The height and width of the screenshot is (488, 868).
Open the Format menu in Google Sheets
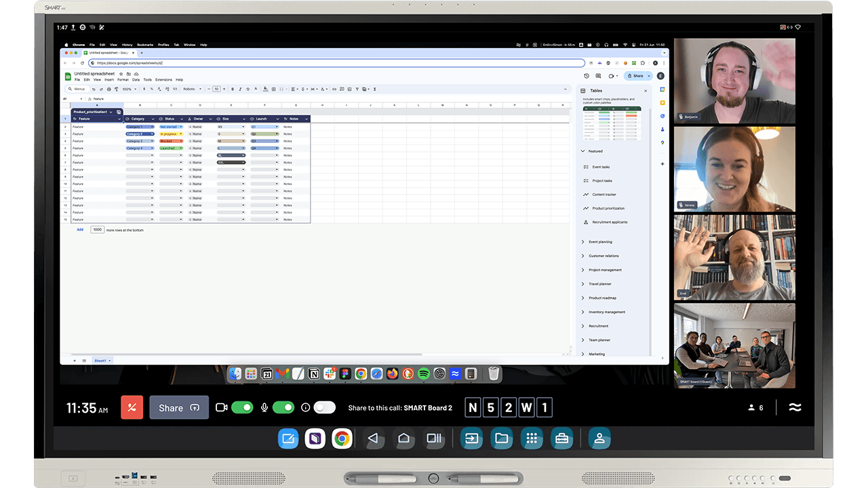coord(123,80)
